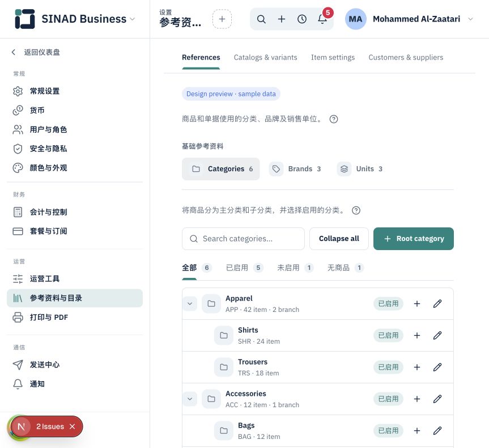Add subcategory under Bags row
This screenshot has width=489, height=448.
[x=416, y=431]
